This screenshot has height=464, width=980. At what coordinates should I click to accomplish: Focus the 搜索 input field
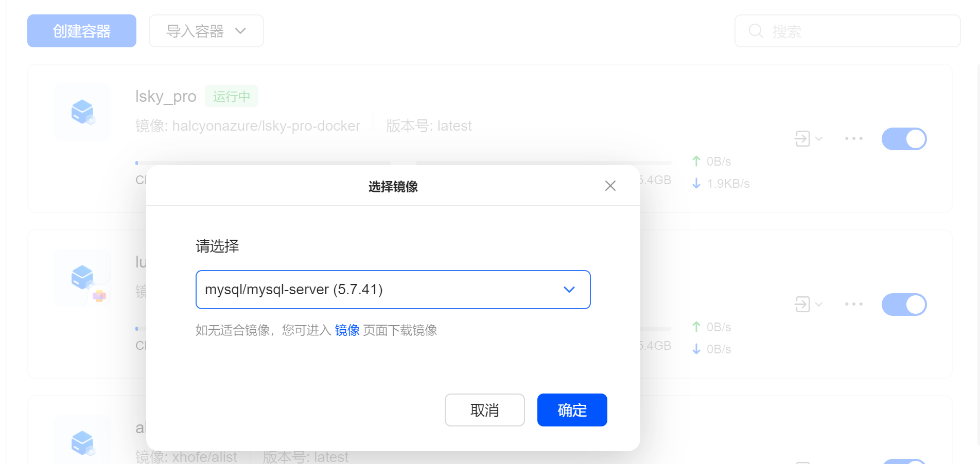(x=847, y=31)
